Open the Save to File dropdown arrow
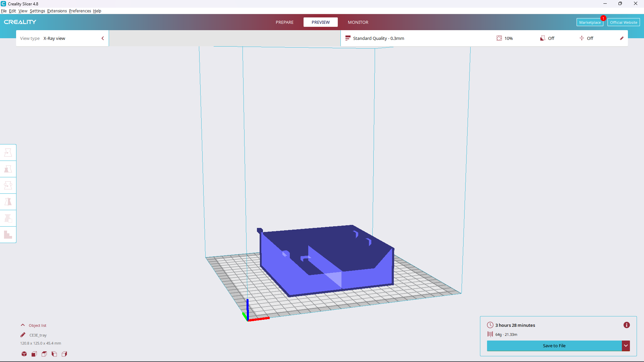The image size is (644, 362). 626,346
